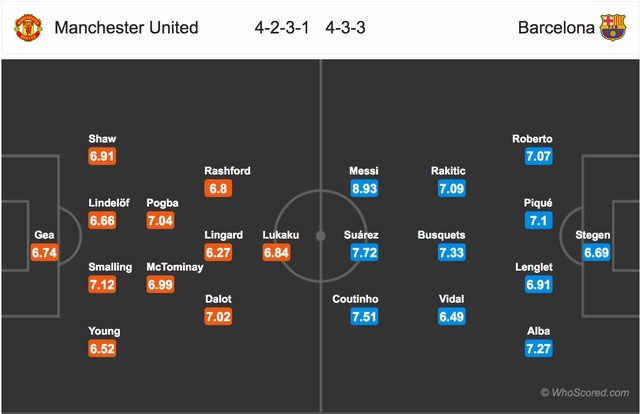640x414 pixels.
Task: Select player Pogba on the pitch
Action: [162, 202]
